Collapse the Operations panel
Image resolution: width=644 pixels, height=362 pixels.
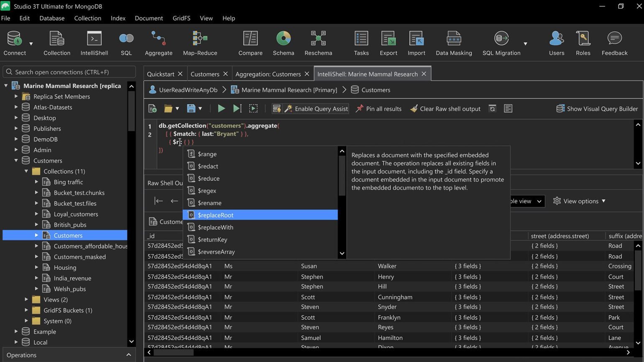coord(129,355)
